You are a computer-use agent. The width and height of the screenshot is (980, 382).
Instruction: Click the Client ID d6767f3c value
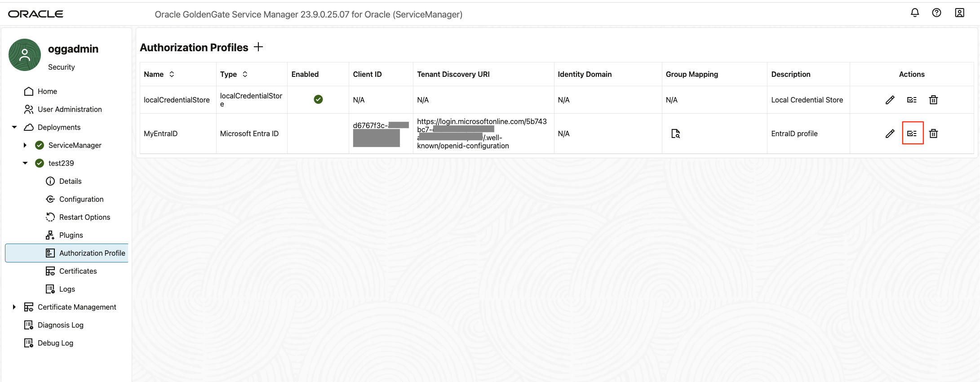point(381,133)
